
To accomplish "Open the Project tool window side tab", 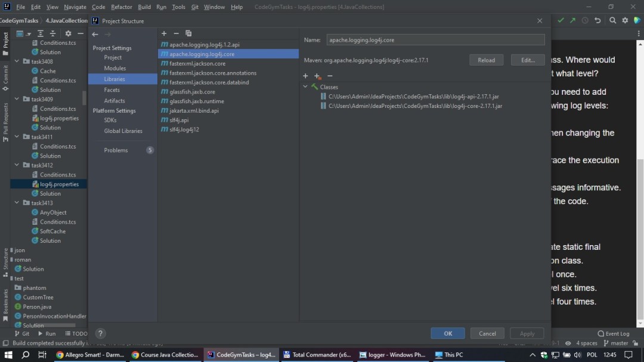I will [x=5, y=44].
